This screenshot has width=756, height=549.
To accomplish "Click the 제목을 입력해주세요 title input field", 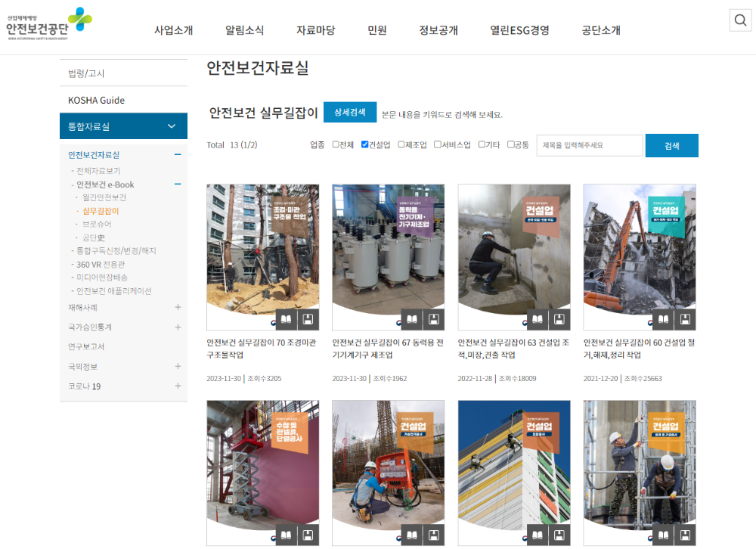I will click(x=588, y=145).
